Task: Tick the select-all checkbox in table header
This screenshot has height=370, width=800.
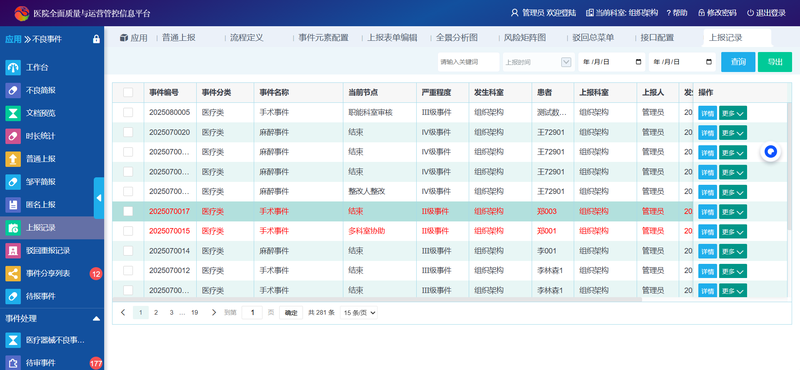Action: tap(128, 92)
